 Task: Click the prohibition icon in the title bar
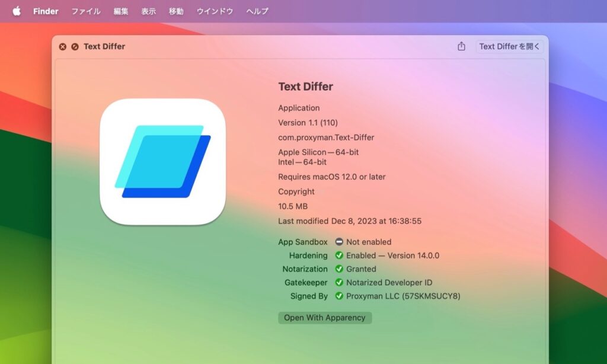point(74,46)
